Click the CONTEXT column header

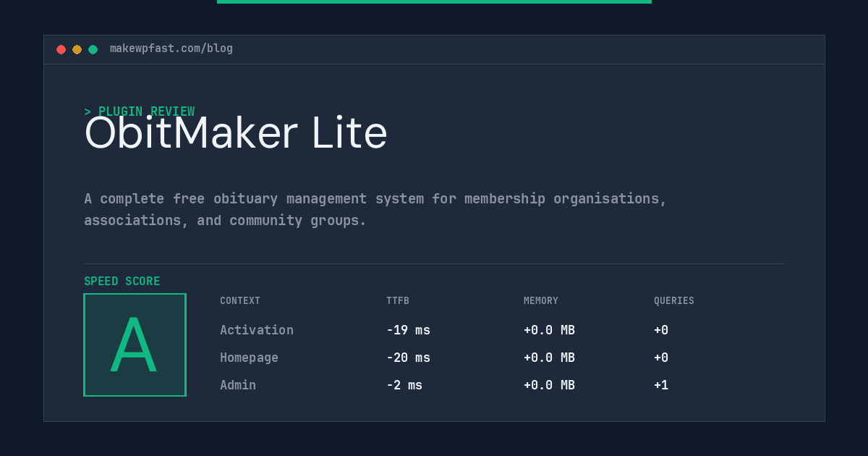(x=240, y=301)
